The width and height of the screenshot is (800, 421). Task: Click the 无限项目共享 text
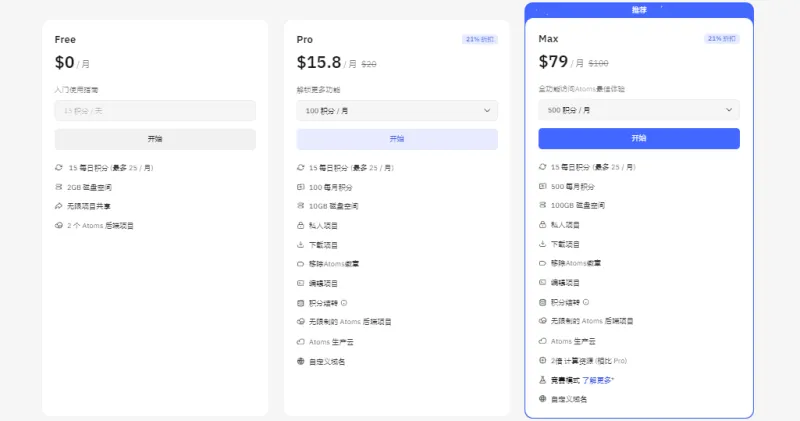(89, 206)
